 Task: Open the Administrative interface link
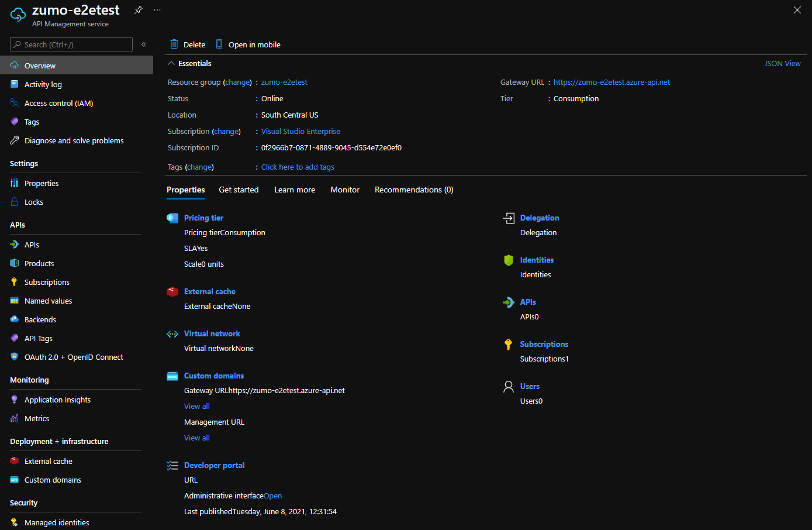click(273, 496)
